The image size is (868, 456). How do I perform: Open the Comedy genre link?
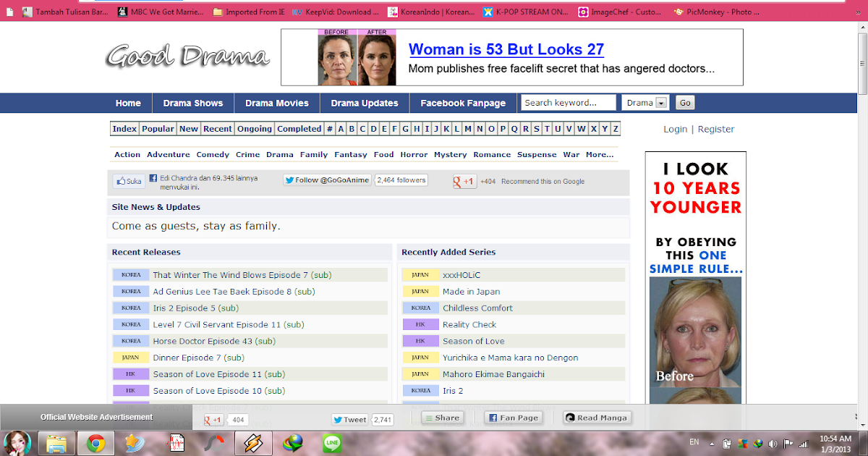pos(213,154)
